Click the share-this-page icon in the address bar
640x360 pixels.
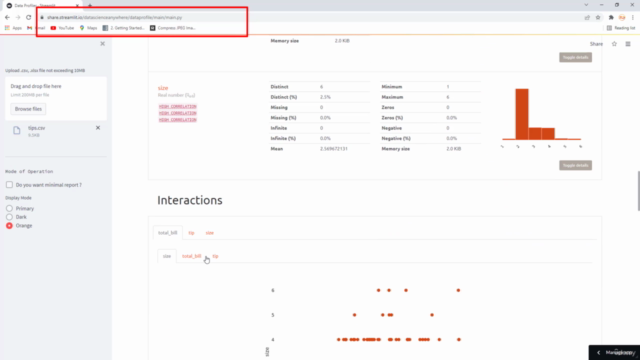tap(587, 18)
